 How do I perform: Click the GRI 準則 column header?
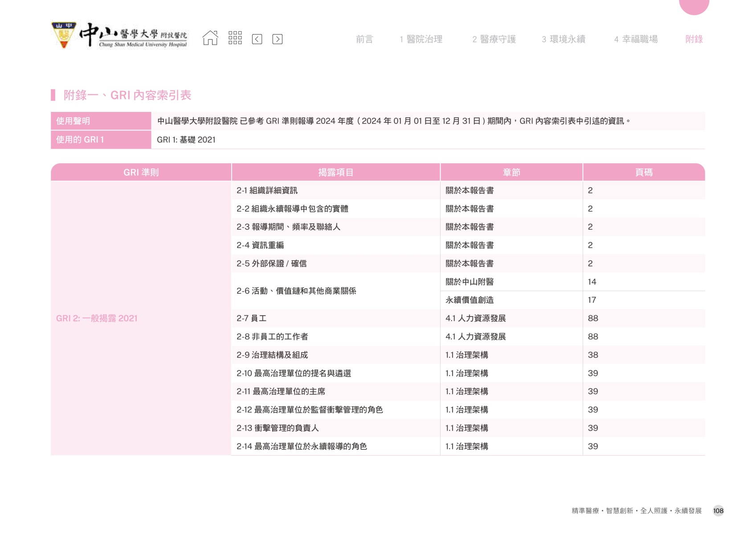click(141, 173)
